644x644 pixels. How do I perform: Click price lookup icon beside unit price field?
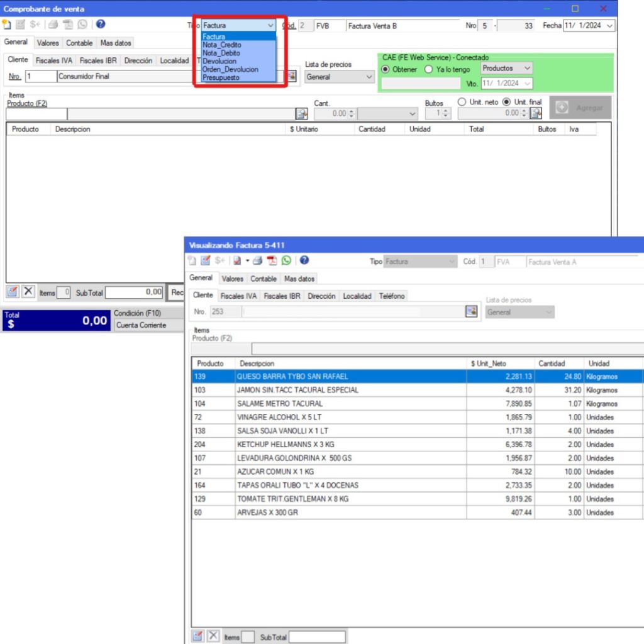(x=536, y=113)
